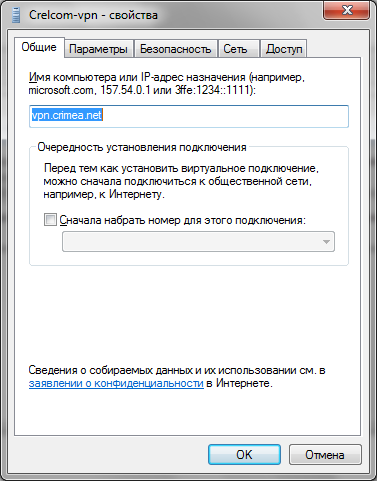Open the 'заявлении о конфиденциальности' link
This screenshot has width=377, height=481.
click(116, 383)
